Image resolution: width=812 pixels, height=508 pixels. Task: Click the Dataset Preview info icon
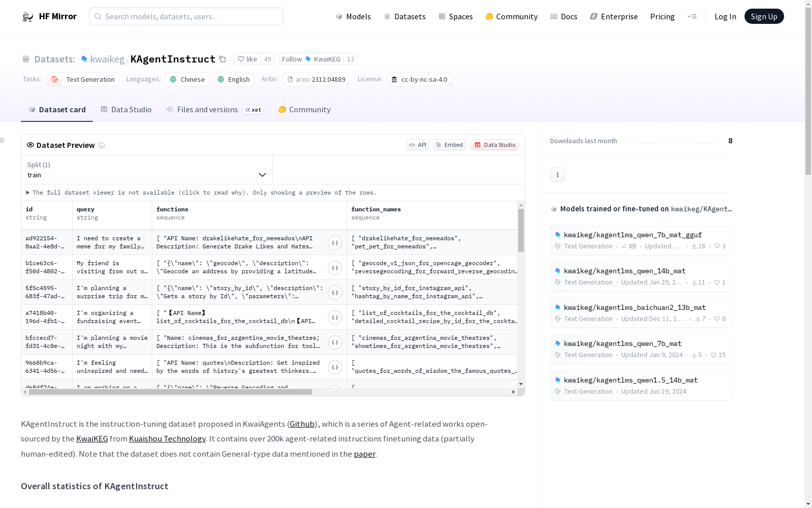pyautogui.click(x=101, y=145)
